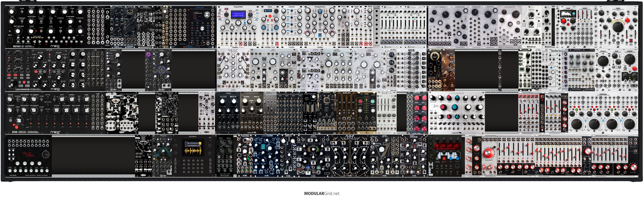The height and width of the screenshot is (197, 644).
Task: Select the Mannequins Sisters module
Action: tap(490, 27)
